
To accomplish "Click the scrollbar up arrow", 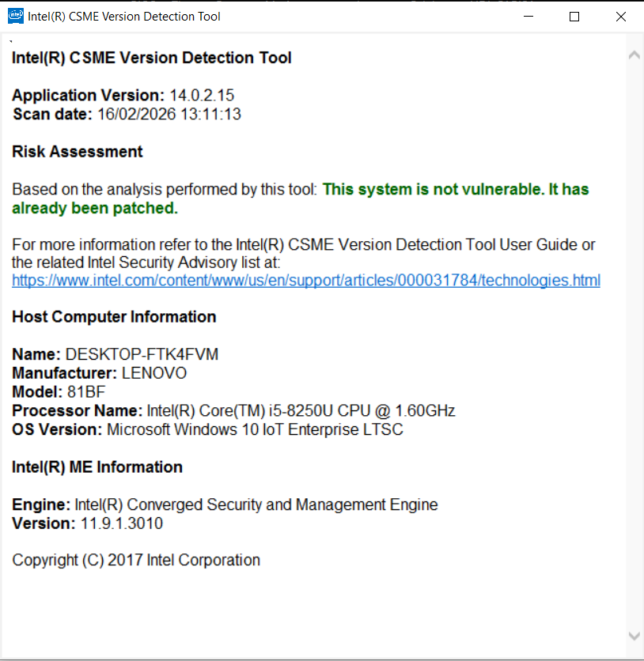I will (x=635, y=55).
